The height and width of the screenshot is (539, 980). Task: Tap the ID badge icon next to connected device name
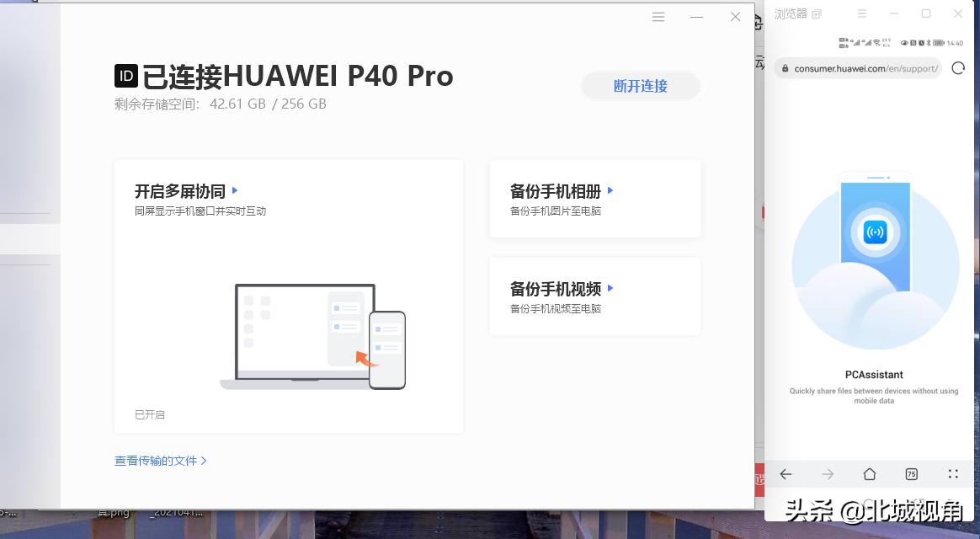coord(125,76)
